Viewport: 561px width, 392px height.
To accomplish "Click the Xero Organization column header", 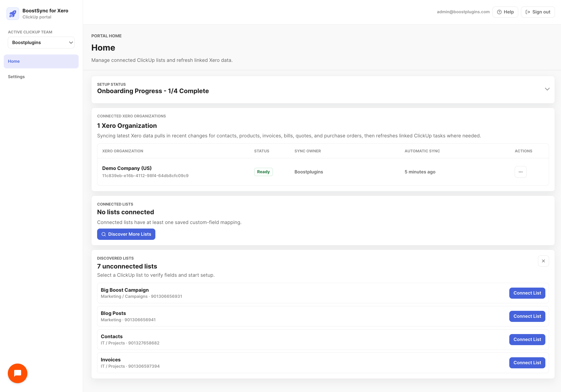I will [123, 151].
